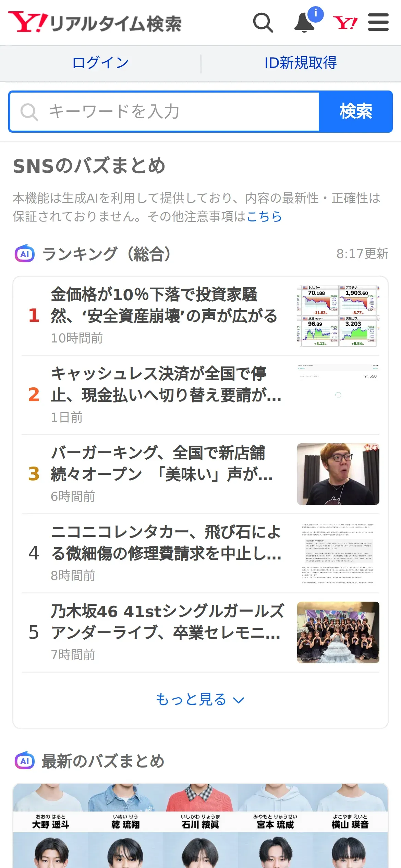Click the Yahoo リアルタイム検索 logo
This screenshot has height=868, width=401.
tap(95, 22)
